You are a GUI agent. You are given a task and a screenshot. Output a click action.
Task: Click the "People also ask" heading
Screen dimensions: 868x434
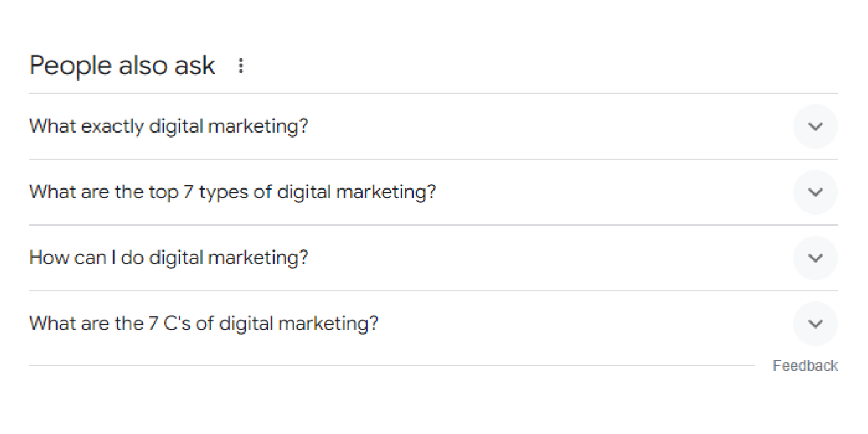point(122,66)
